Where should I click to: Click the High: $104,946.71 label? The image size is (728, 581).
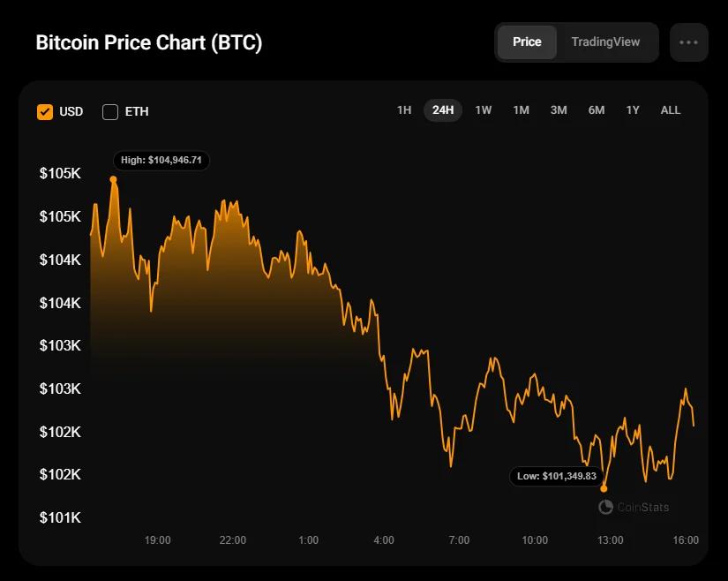161,161
